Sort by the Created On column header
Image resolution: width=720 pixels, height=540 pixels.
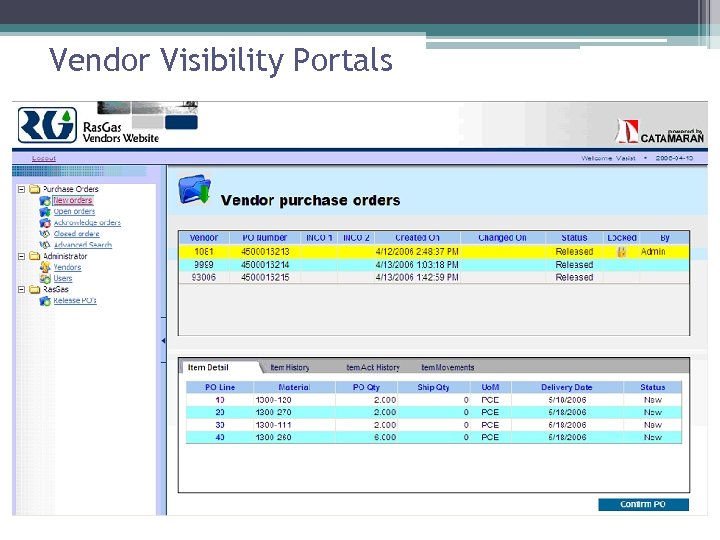point(417,238)
